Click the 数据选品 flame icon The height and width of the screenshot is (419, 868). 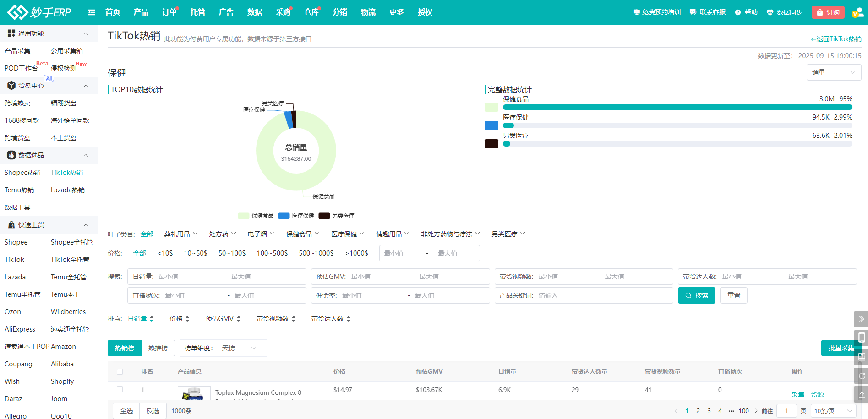pos(11,155)
